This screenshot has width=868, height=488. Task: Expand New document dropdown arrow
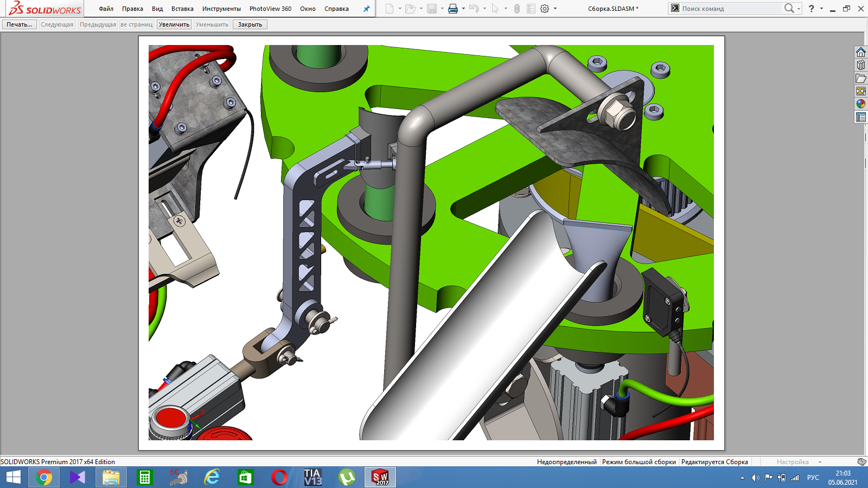(x=400, y=9)
